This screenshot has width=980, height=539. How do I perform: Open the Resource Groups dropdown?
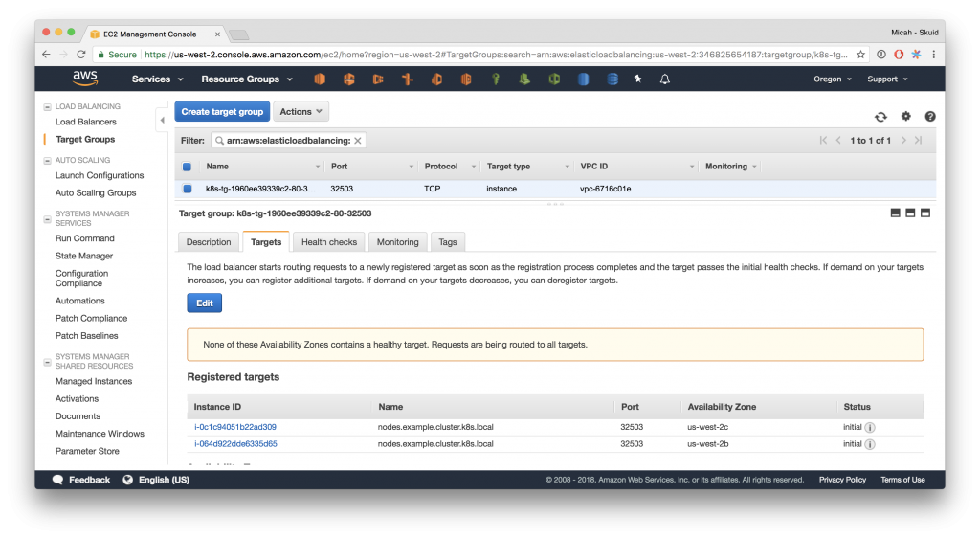tap(247, 79)
